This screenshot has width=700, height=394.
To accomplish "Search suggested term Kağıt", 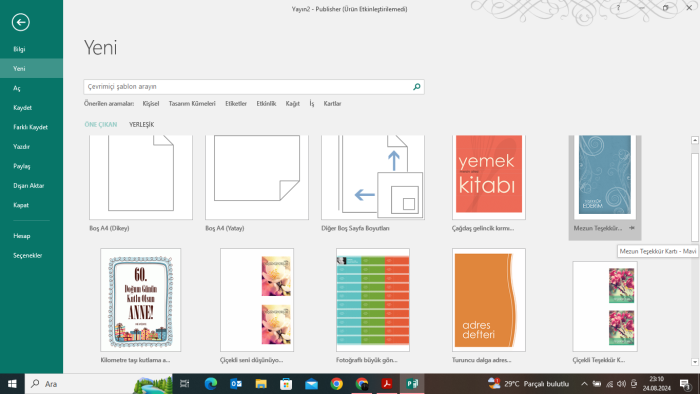I will (292, 104).
